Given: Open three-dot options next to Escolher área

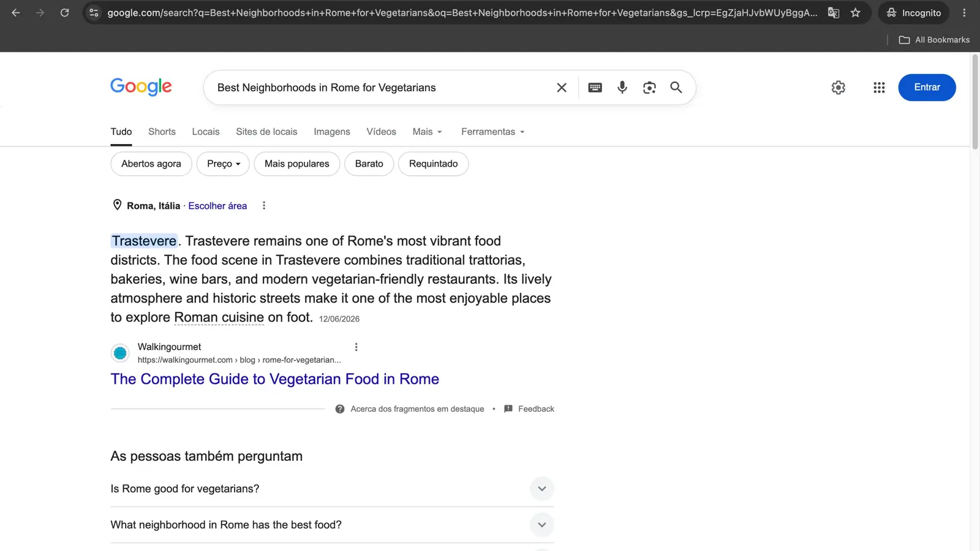Looking at the screenshot, I should click(264, 206).
